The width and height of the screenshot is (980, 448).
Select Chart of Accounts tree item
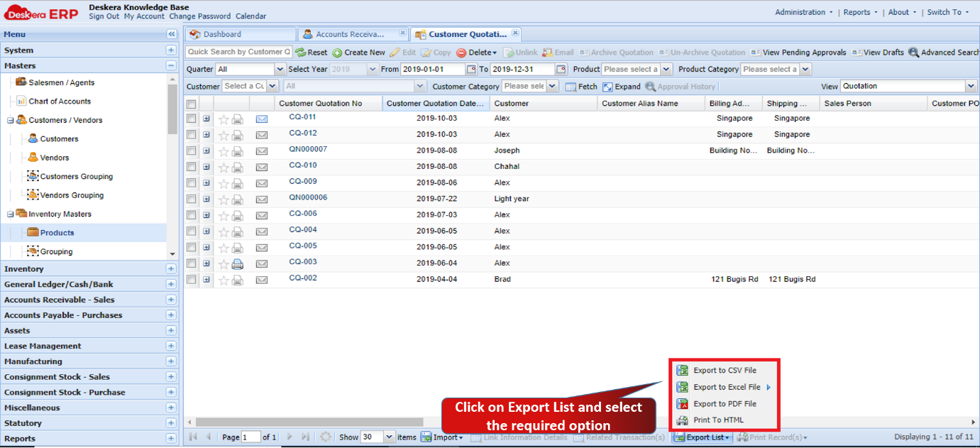[60, 102]
